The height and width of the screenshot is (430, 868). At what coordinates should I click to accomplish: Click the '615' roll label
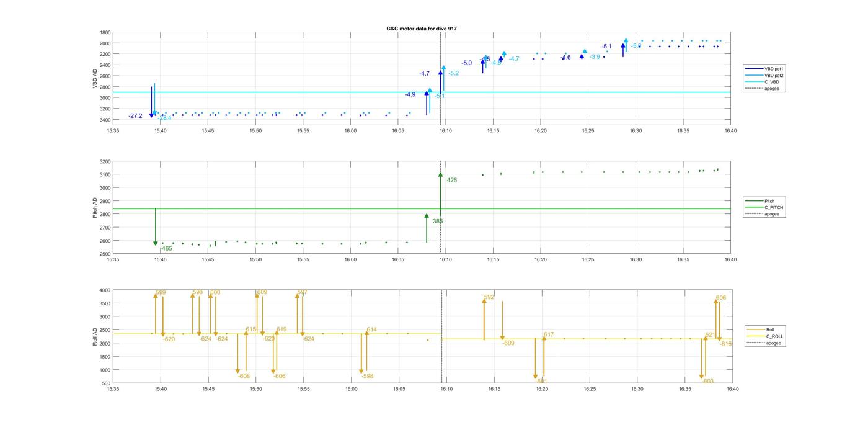(x=251, y=329)
